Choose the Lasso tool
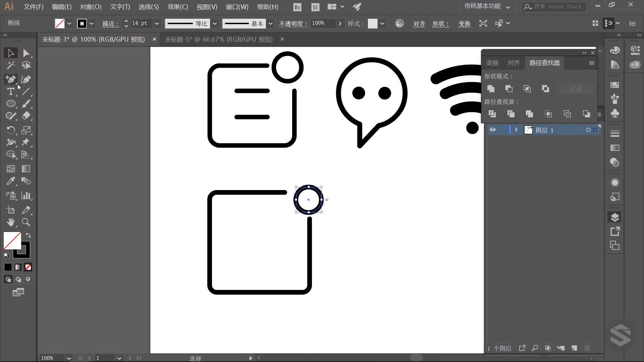The width and height of the screenshot is (644, 362). (26, 65)
